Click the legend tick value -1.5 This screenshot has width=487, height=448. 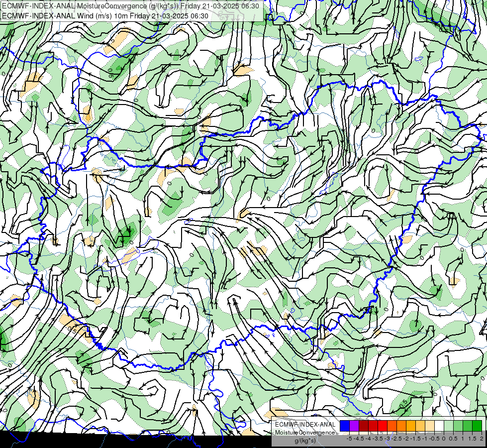415,439
